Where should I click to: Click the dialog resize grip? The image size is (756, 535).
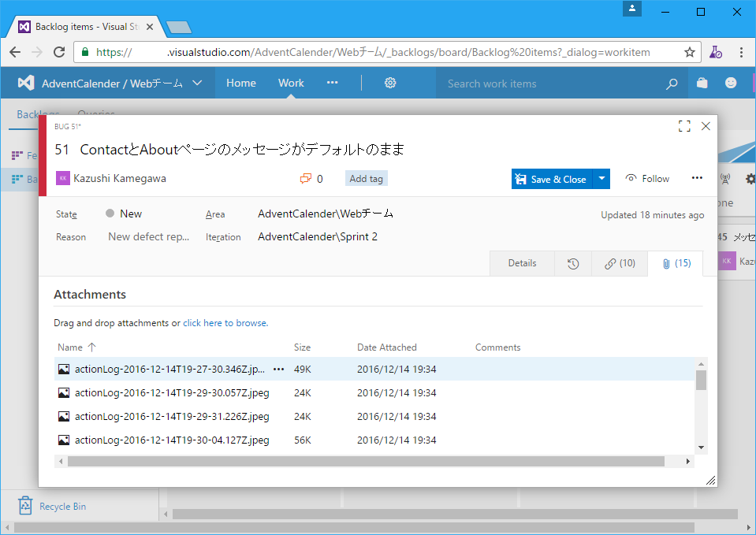711,480
